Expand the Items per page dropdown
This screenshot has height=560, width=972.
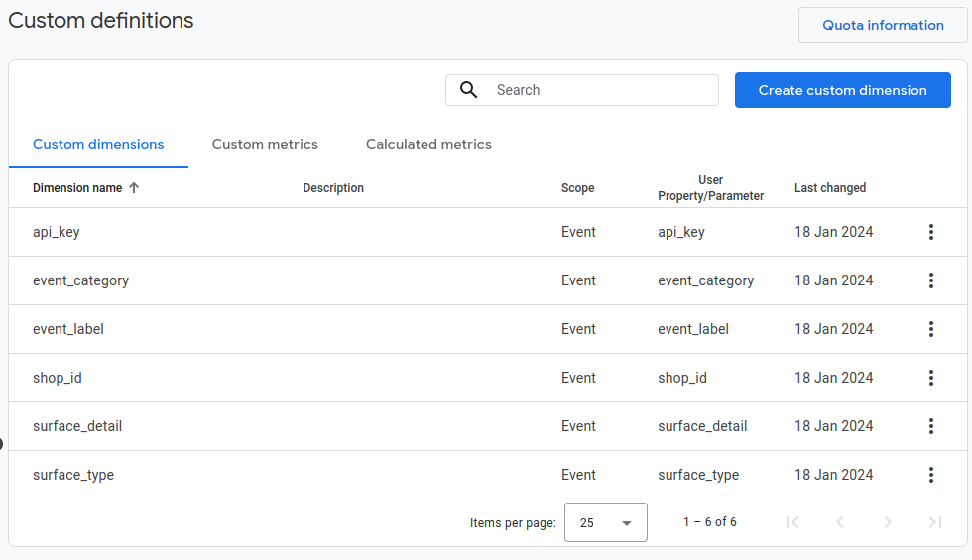pos(606,522)
